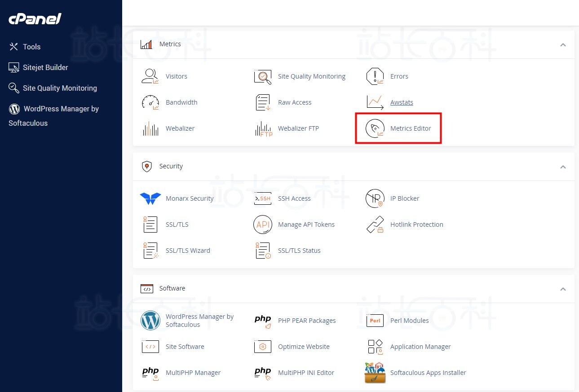579x392 pixels.
Task: Click the Awstats link
Action: click(x=402, y=102)
